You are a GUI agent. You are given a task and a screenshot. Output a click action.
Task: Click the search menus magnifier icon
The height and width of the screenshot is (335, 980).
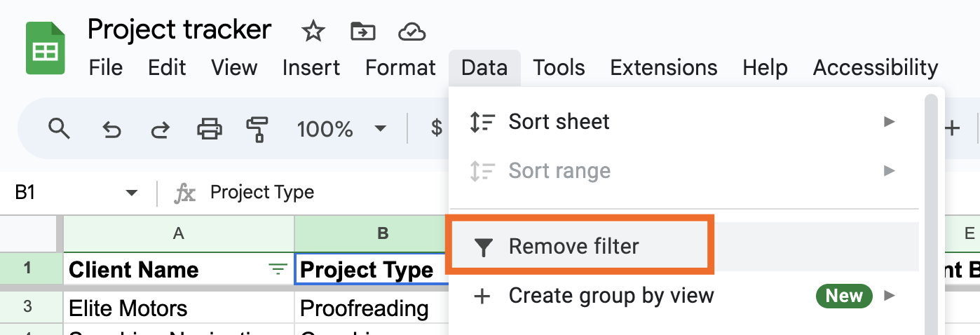[x=59, y=128]
